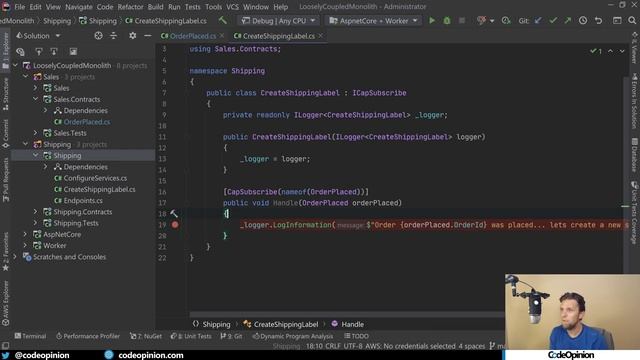Screen dimensions: 640x360
Task: Open Performance Profiler tool window
Action: pyautogui.click(x=88, y=336)
